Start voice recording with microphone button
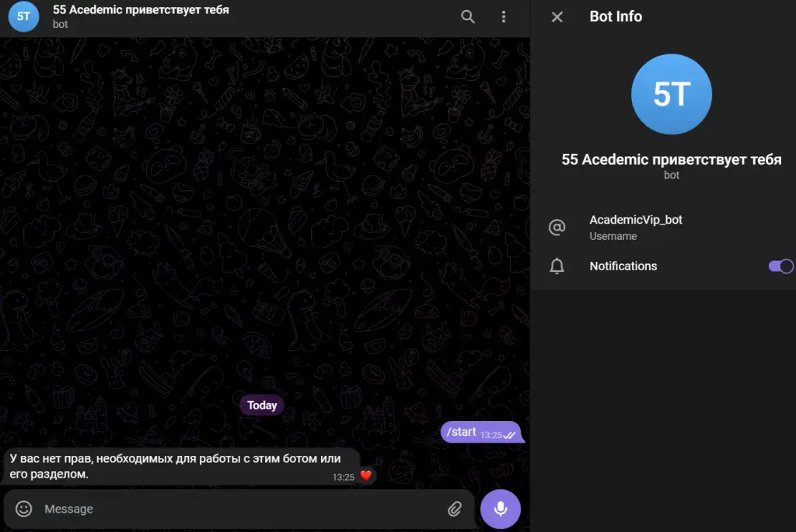This screenshot has width=796, height=532. [x=500, y=509]
